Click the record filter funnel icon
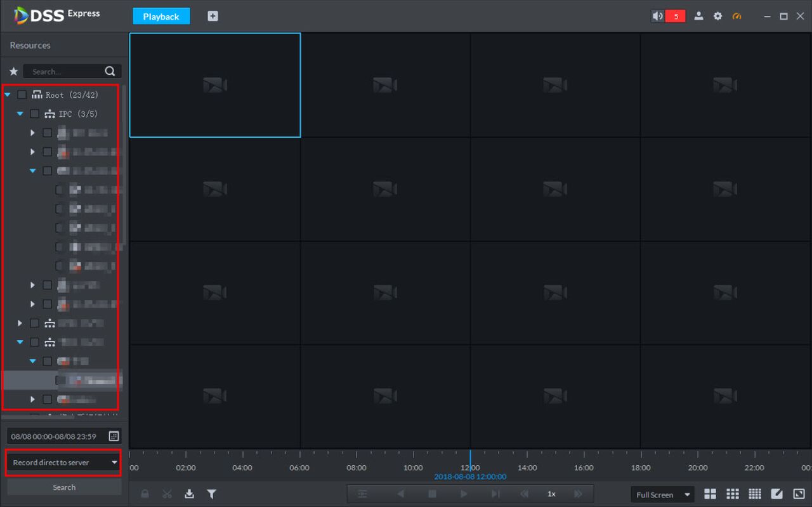 point(212,494)
